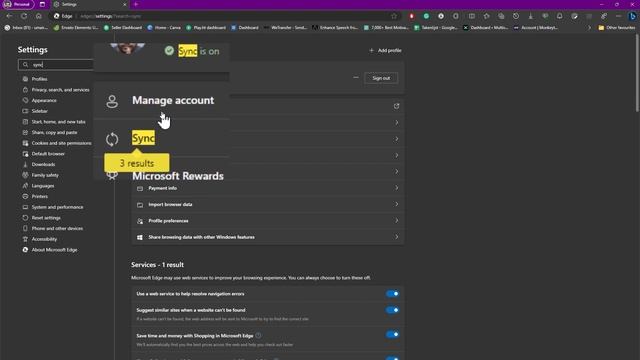Open Accessibility settings section

click(44, 239)
